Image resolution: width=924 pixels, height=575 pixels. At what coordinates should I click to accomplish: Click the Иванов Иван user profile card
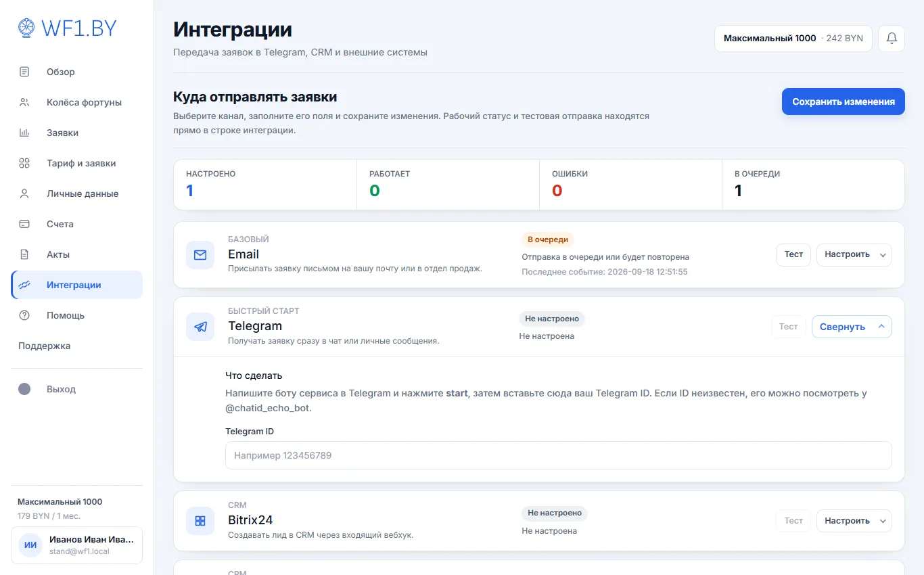76,545
